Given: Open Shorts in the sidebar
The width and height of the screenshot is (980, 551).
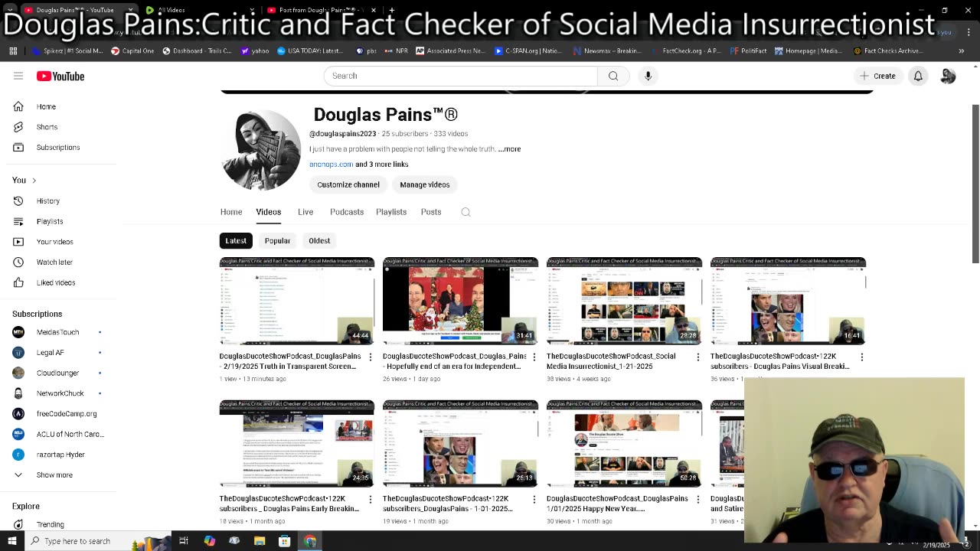Looking at the screenshot, I should pyautogui.click(x=60, y=127).
